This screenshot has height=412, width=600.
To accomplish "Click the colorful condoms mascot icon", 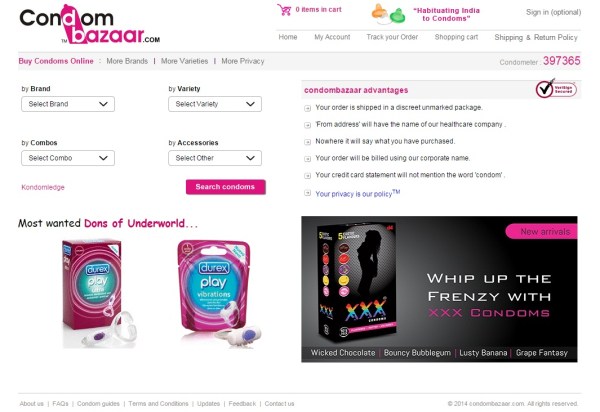I will 388,14.
